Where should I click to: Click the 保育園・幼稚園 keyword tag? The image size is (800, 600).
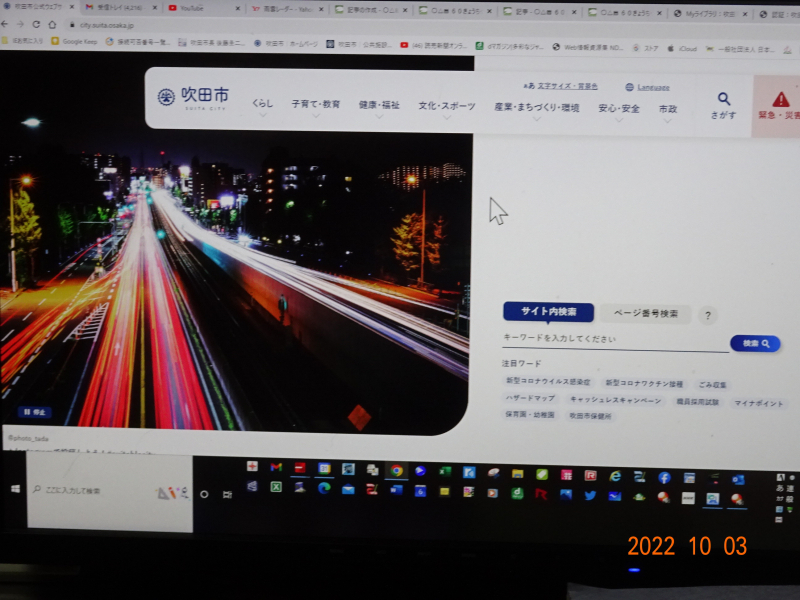(530, 414)
